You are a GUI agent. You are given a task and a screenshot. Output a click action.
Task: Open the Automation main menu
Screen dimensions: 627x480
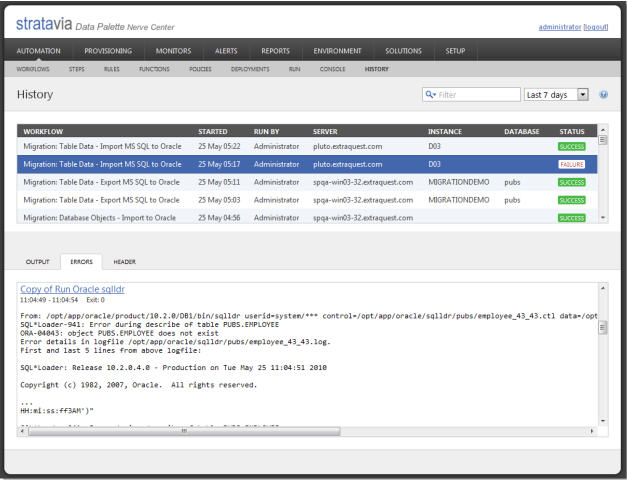tap(39, 51)
